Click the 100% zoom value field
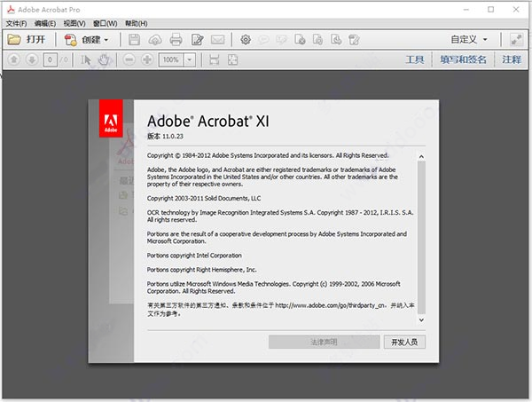Image resolution: width=532 pixels, height=402 pixels. (x=171, y=60)
